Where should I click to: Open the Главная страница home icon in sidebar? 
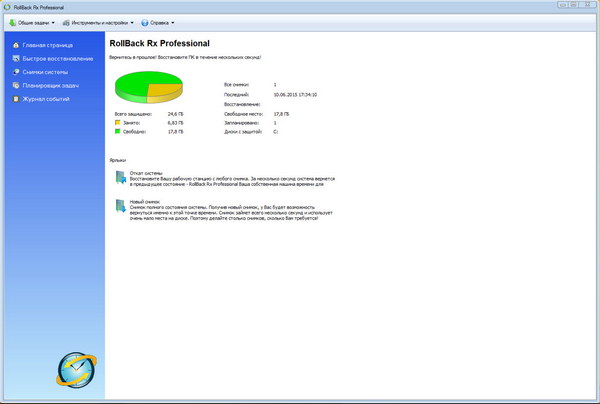[x=14, y=45]
